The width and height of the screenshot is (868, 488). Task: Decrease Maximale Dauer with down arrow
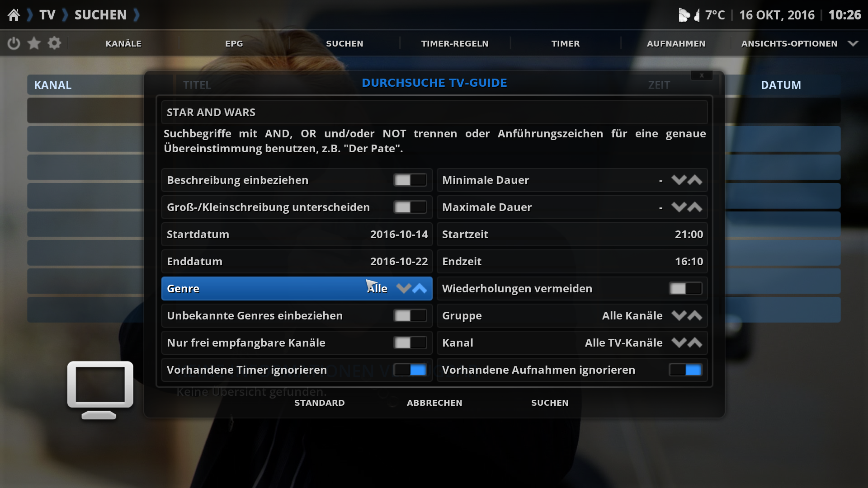[679, 207]
